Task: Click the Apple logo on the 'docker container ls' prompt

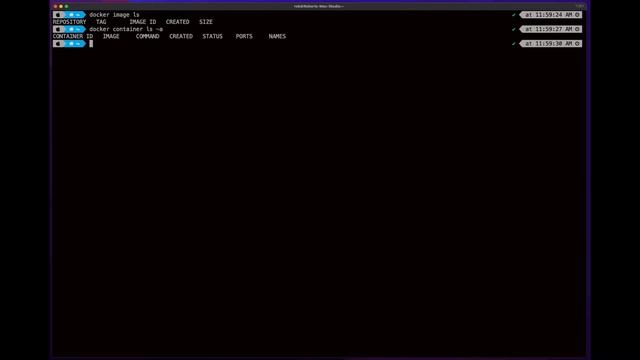Action: coord(58,29)
